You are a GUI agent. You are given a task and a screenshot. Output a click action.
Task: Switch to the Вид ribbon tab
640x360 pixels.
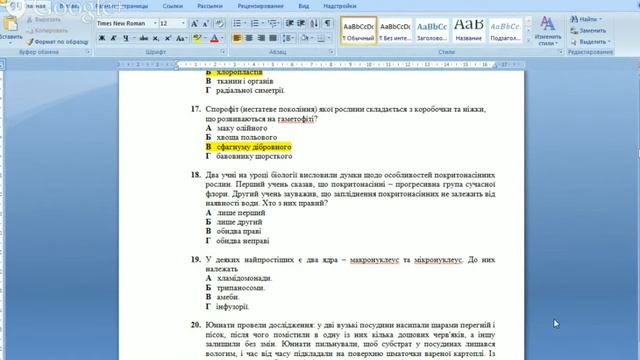[x=304, y=6]
